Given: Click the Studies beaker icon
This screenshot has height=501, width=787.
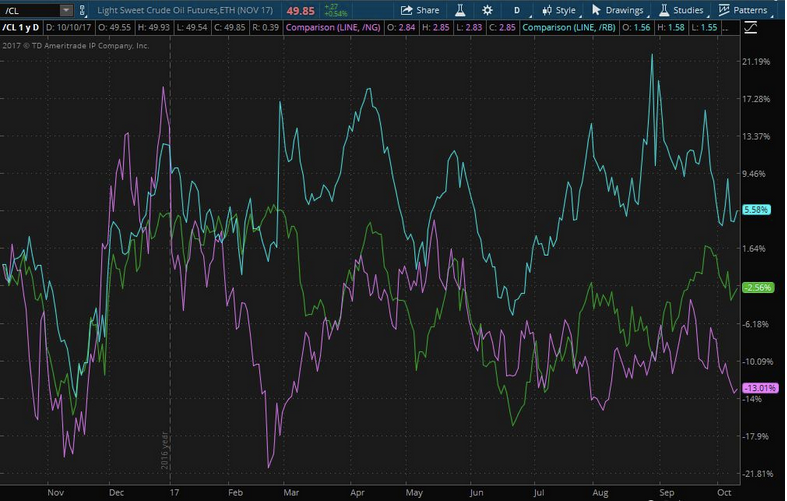Looking at the screenshot, I should click(x=664, y=10).
